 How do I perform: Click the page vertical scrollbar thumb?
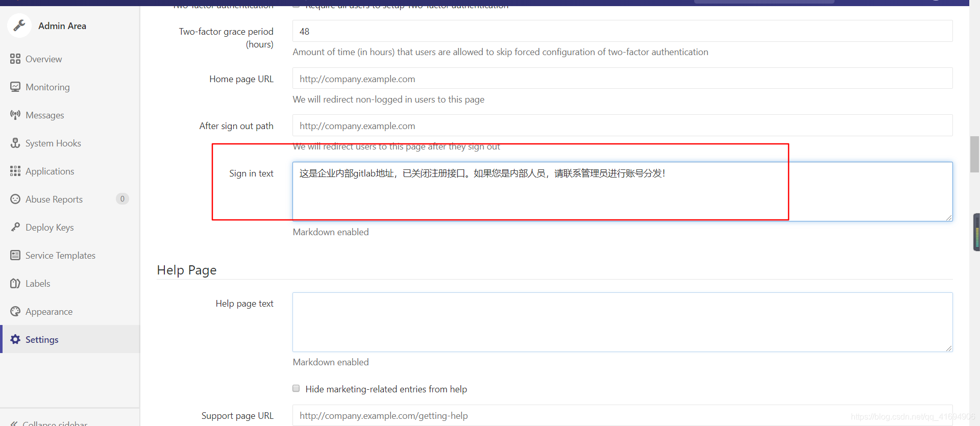974,155
